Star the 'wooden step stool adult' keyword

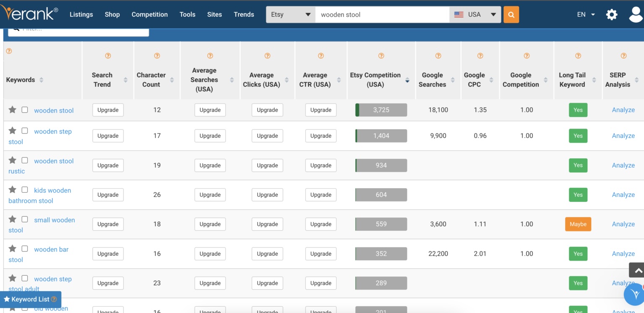(13, 278)
